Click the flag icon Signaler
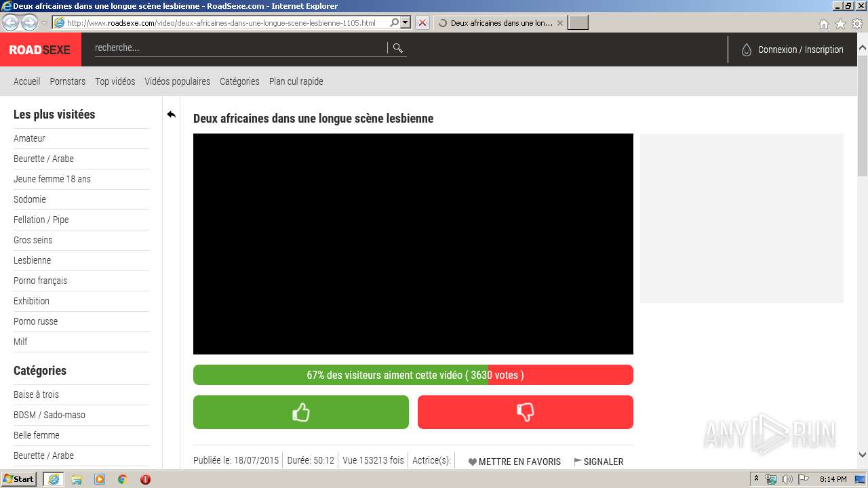868x488 pixels. coord(578,462)
